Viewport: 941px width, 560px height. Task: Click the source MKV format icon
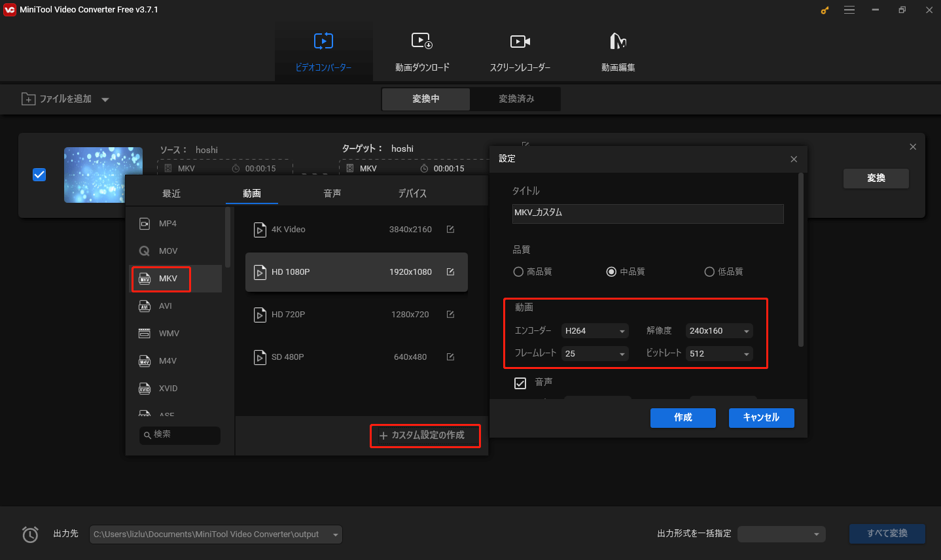pos(168,169)
